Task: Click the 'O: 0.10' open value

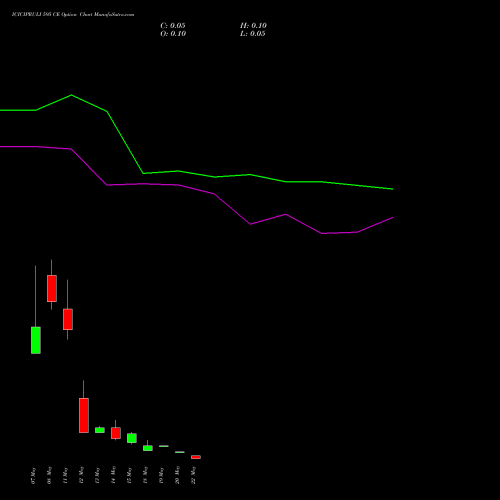Action: (173, 34)
